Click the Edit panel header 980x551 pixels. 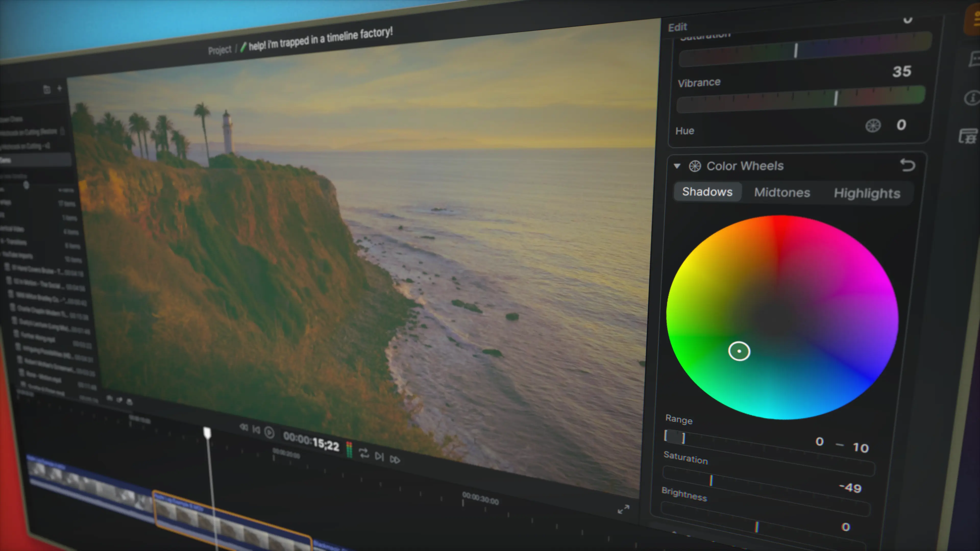677,27
